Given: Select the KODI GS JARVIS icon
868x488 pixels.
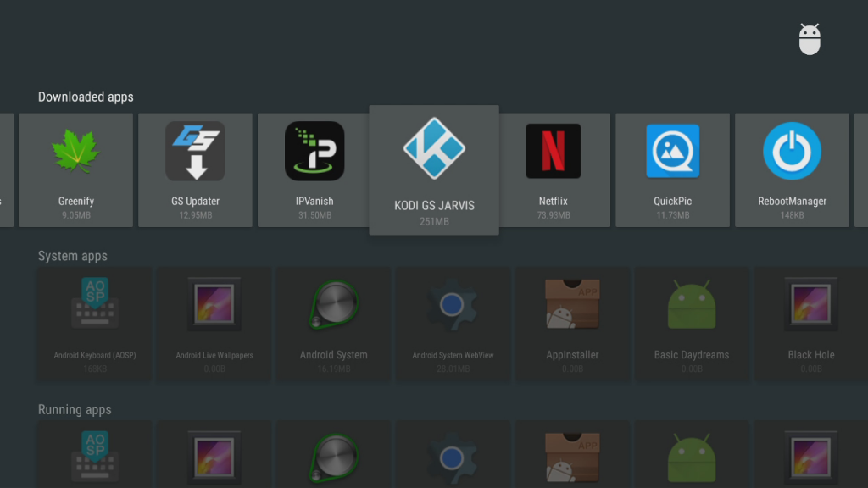Looking at the screenshot, I should pos(434,148).
